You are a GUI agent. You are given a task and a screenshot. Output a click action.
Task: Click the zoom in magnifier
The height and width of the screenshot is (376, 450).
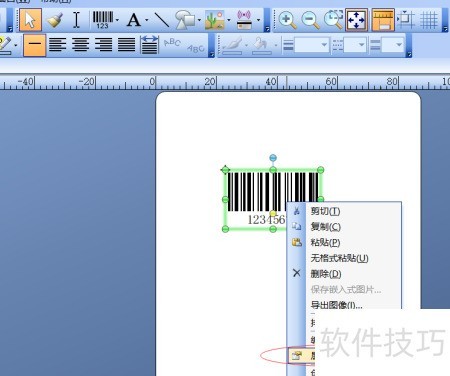tap(287, 20)
